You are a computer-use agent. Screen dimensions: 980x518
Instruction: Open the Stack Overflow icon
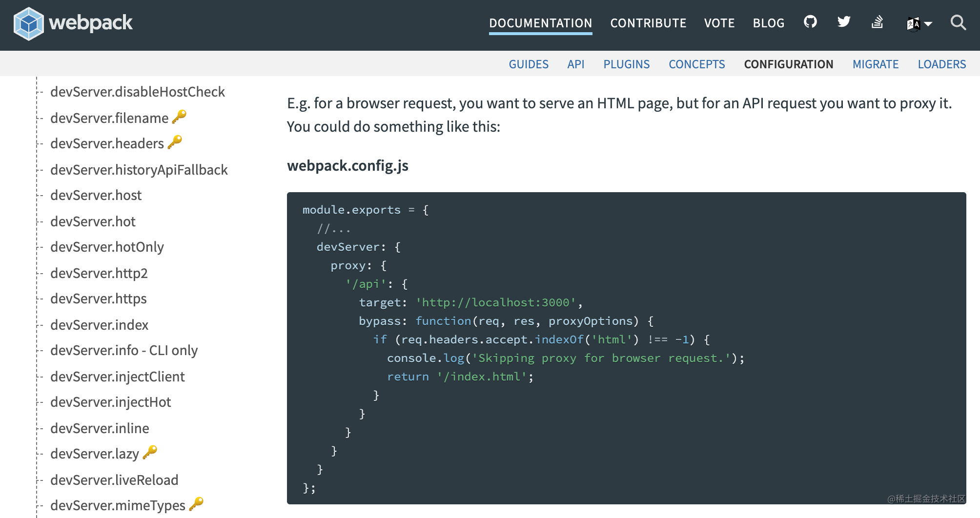877,22
